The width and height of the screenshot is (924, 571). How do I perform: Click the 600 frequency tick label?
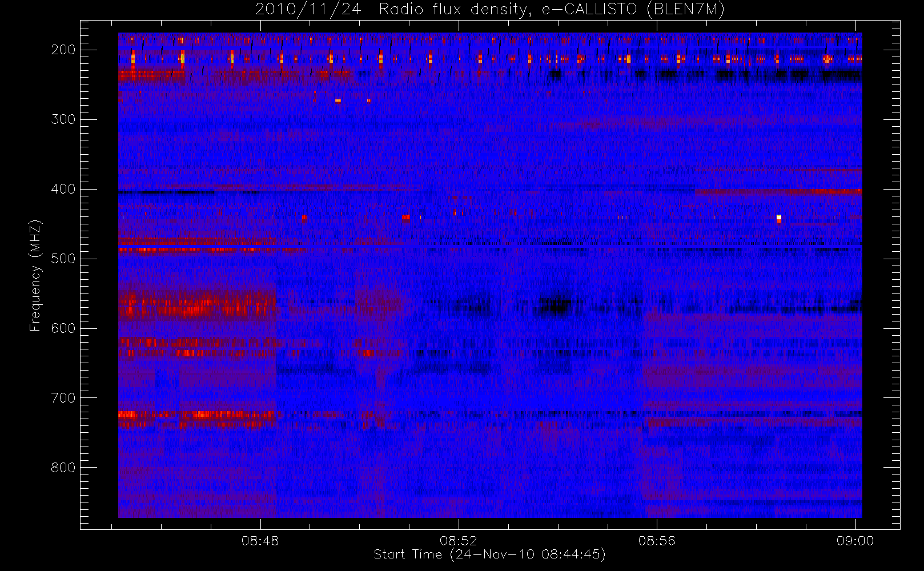63,328
